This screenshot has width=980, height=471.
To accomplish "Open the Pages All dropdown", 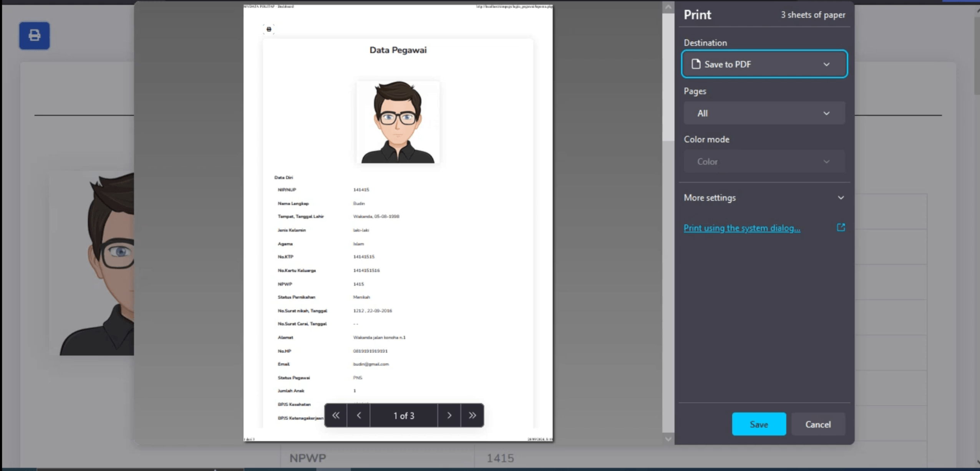I will [764, 113].
